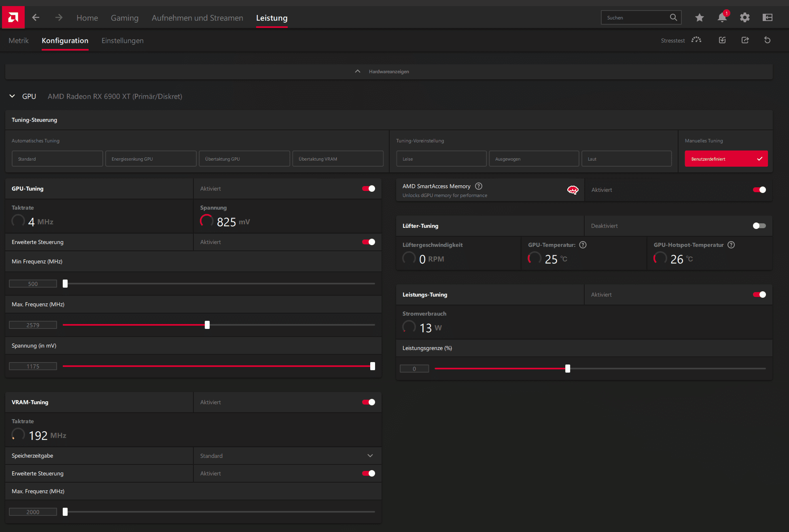Click the load profile icon
This screenshot has height=532, width=789.
[722, 40]
